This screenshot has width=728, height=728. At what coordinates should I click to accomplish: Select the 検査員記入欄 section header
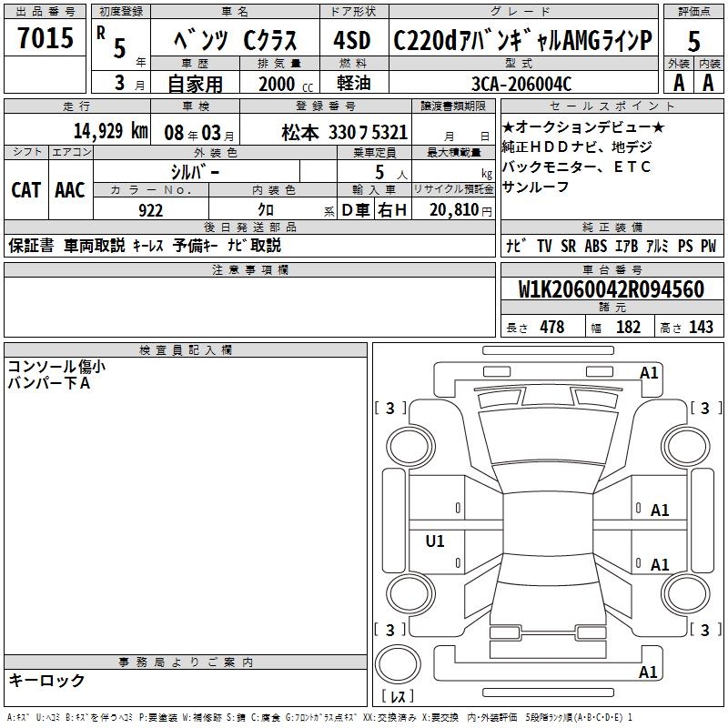click(186, 349)
